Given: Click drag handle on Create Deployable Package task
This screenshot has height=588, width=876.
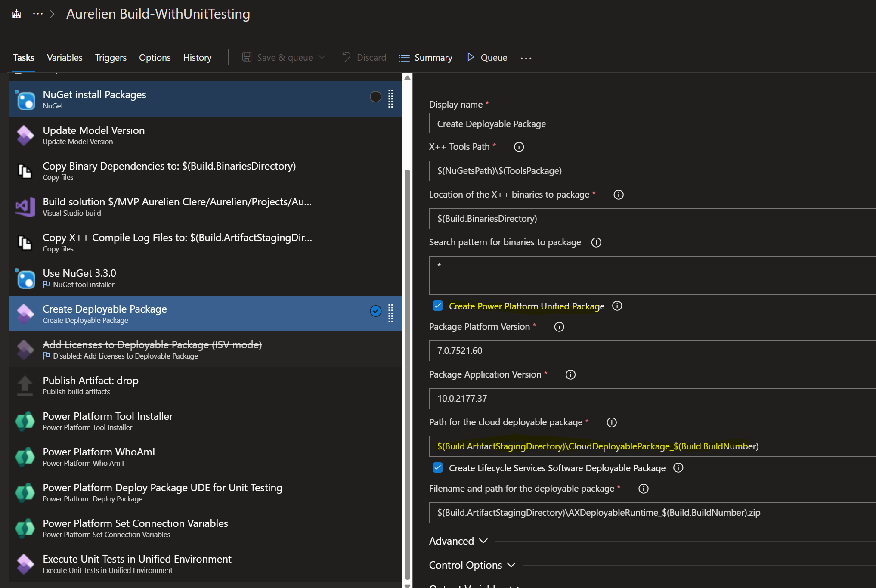Looking at the screenshot, I should click(x=390, y=313).
